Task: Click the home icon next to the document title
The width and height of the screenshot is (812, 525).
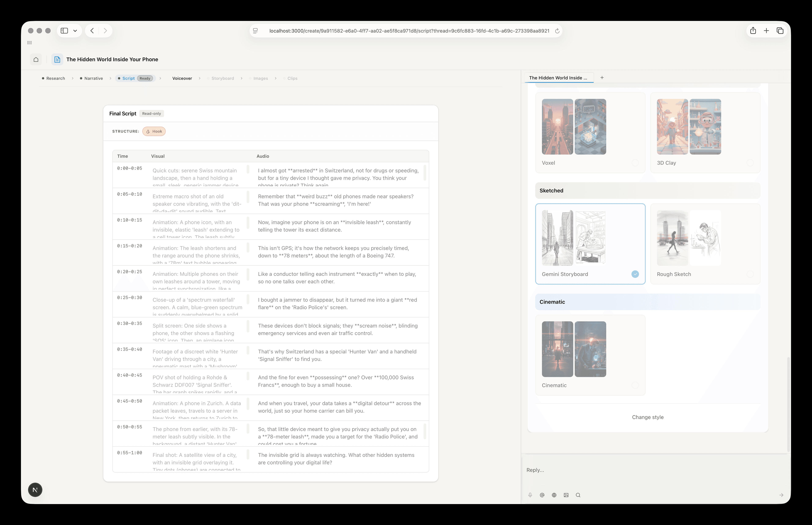Action: (36, 59)
